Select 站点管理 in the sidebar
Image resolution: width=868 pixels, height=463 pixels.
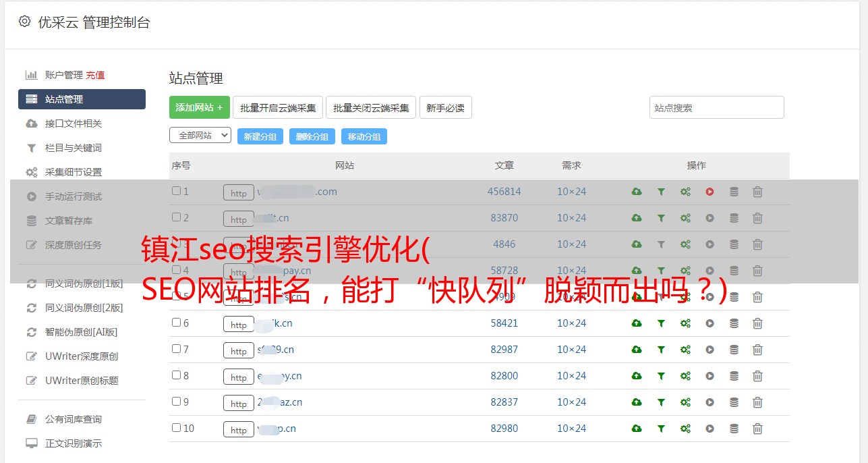pos(82,99)
